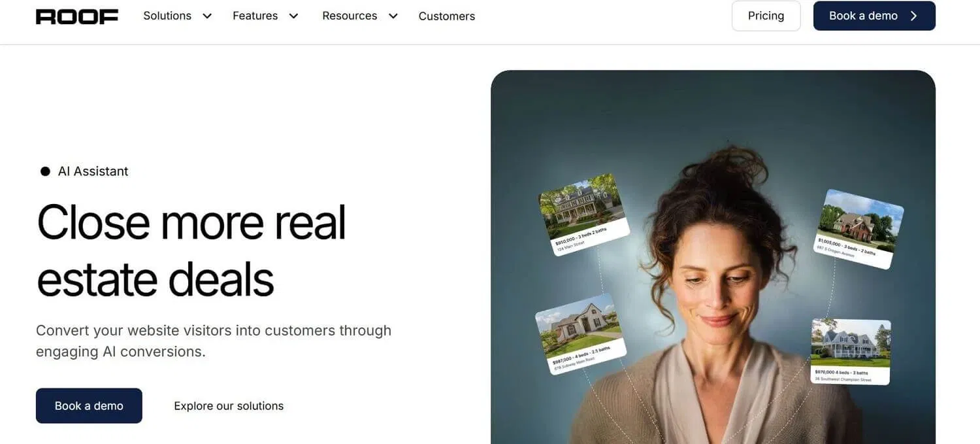This screenshot has width=980, height=444.
Task: Follow the Explore our solutions link
Action: (229, 406)
